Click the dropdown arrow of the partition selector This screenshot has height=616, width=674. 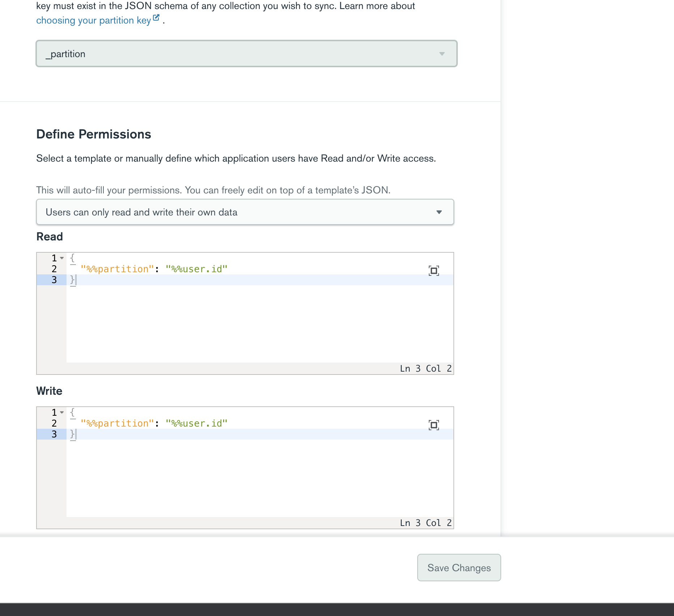(x=442, y=54)
